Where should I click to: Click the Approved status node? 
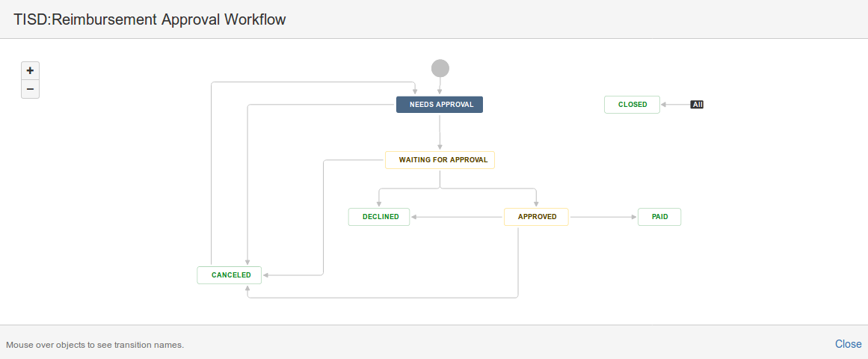tap(536, 217)
